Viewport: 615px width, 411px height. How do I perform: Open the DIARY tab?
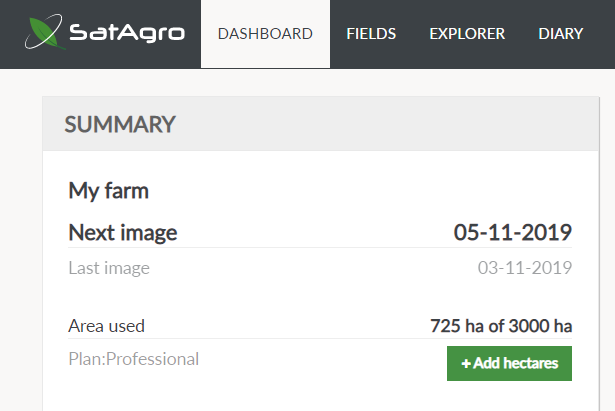coord(560,34)
